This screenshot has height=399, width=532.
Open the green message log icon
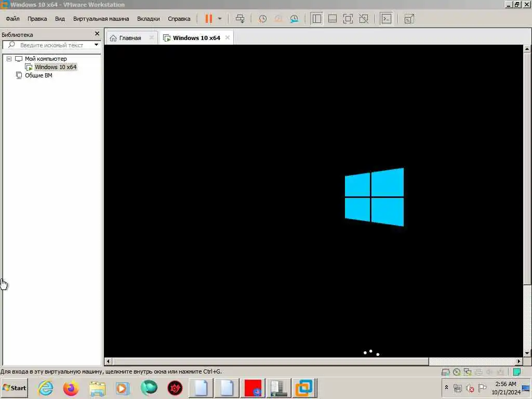(x=517, y=372)
